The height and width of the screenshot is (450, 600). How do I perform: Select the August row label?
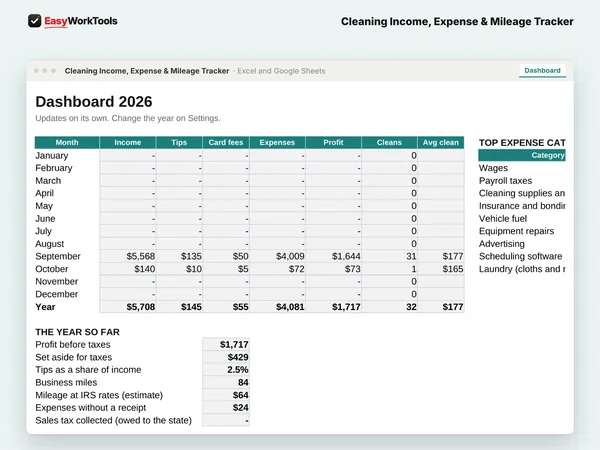pyautogui.click(x=49, y=244)
